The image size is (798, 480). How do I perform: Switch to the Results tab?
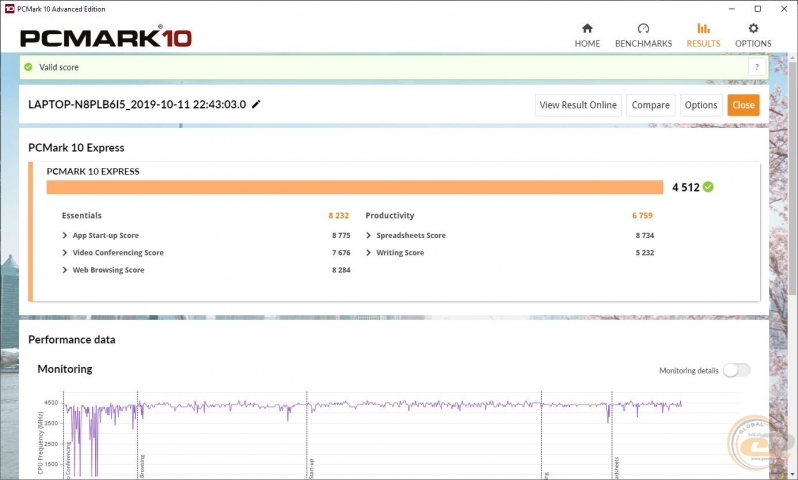coord(703,36)
